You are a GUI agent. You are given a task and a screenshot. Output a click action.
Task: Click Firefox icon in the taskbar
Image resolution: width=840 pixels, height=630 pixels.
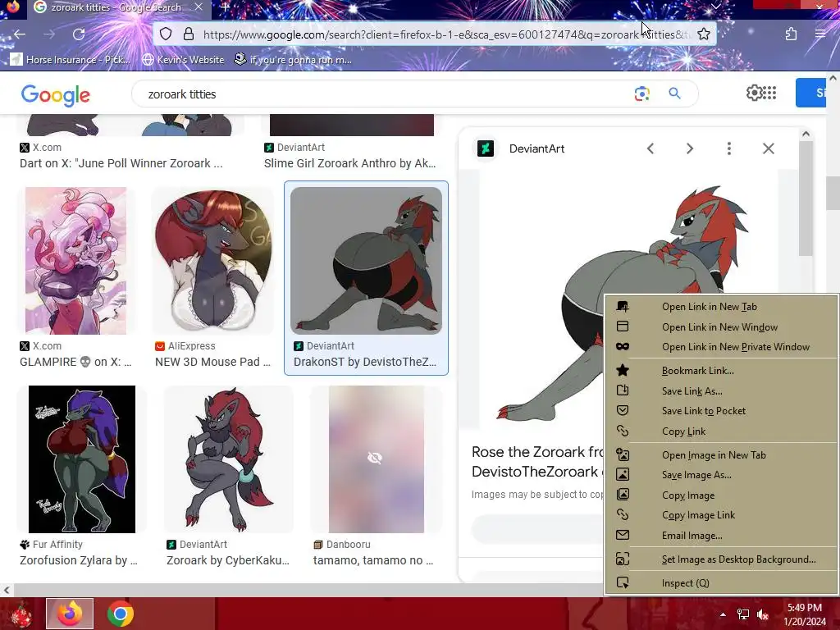(70, 614)
